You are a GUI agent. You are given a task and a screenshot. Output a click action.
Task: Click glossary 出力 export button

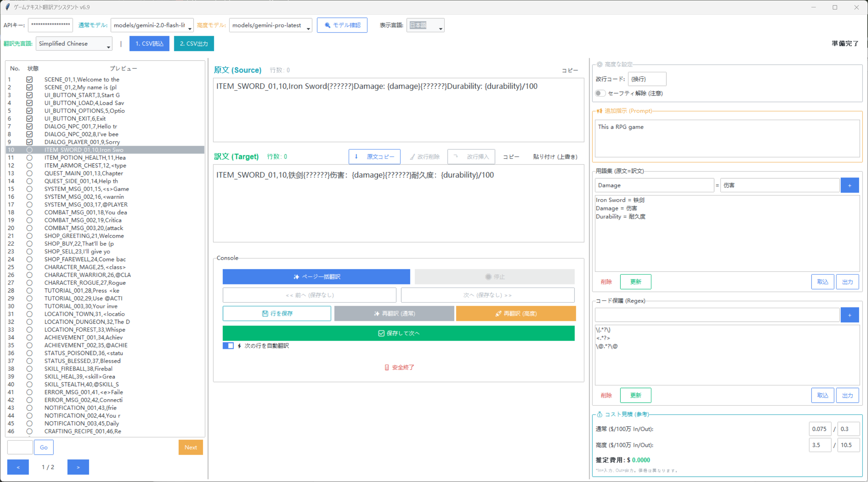[847, 282]
